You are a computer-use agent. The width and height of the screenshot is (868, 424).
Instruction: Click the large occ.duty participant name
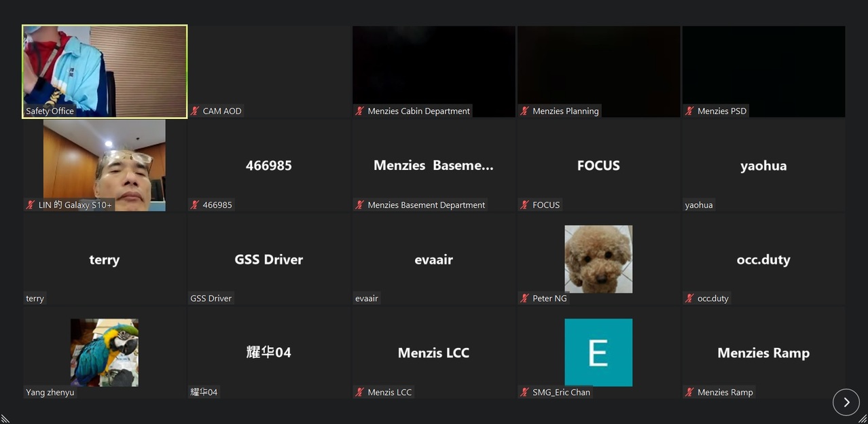click(763, 260)
